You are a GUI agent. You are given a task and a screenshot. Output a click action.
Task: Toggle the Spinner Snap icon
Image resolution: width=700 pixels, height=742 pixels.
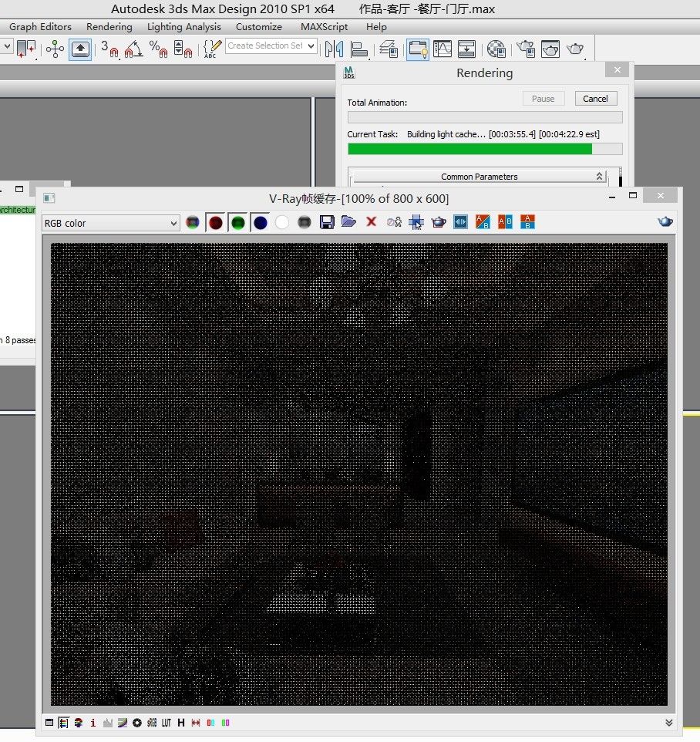coord(183,49)
